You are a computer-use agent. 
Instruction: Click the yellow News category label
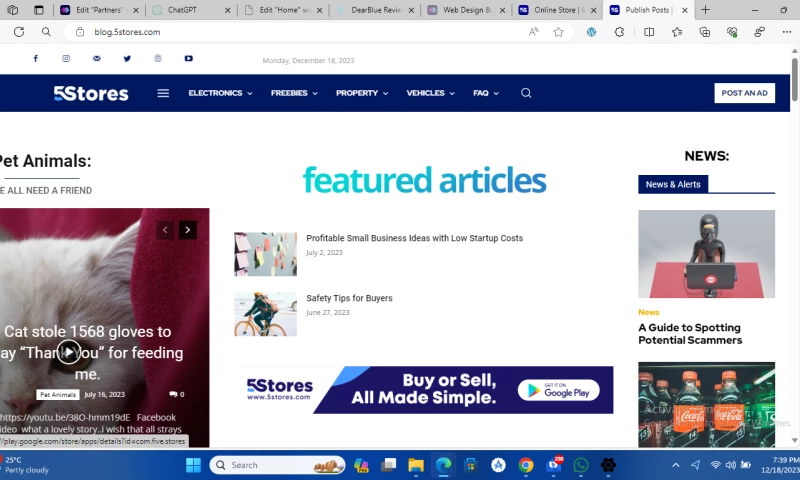[648, 312]
